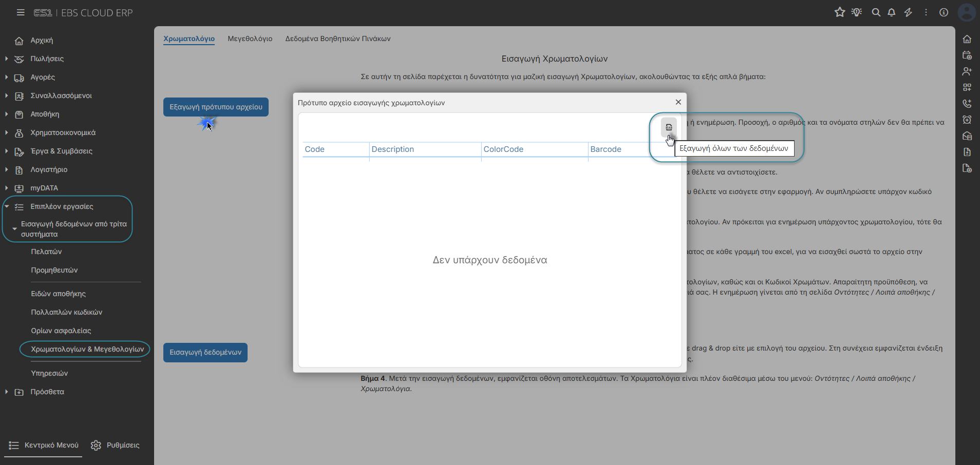Click the Αρχική home icon in left menu

click(19, 41)
